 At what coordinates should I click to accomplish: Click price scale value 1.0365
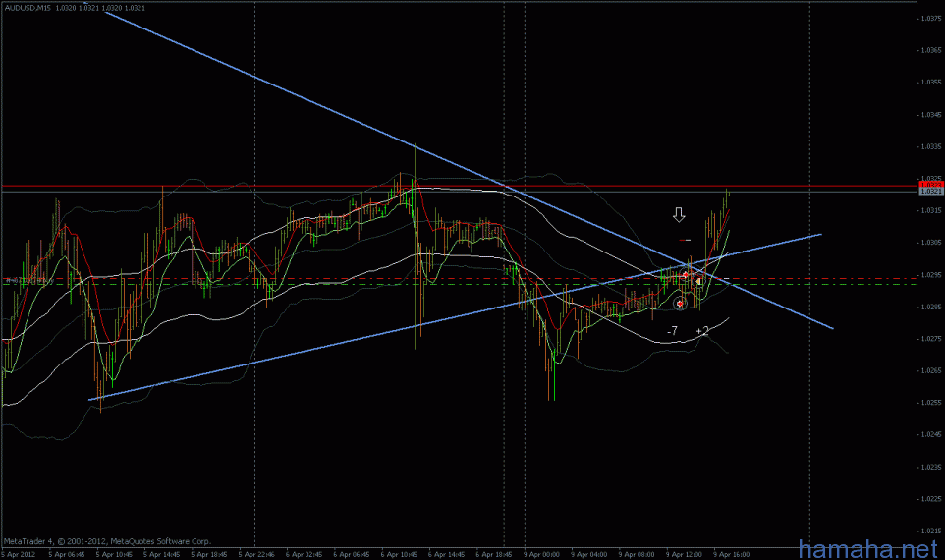tap(931, 51)
